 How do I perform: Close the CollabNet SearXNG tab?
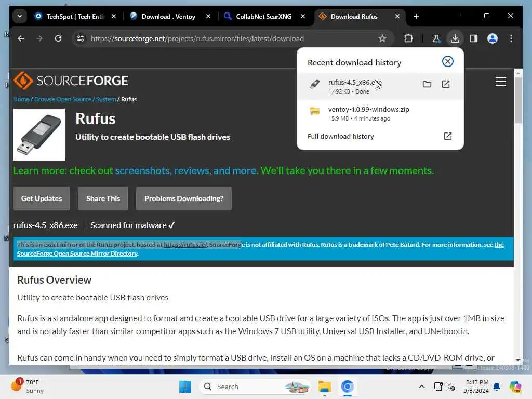point(303,16)
